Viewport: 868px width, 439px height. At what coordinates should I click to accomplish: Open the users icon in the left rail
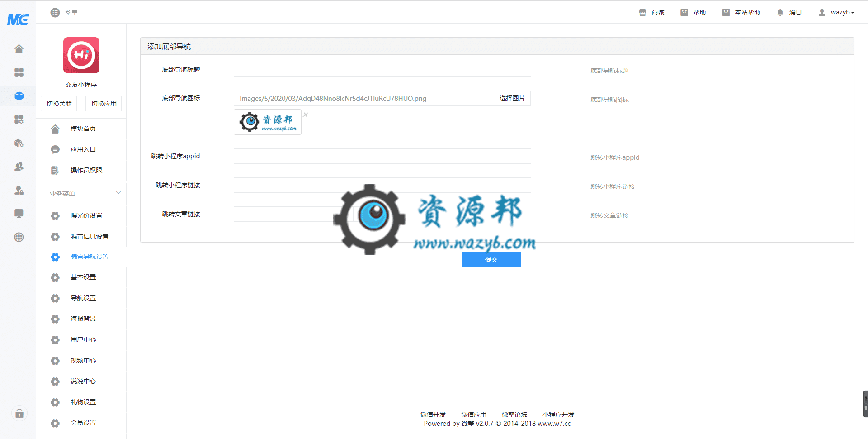tap(19, 167)
